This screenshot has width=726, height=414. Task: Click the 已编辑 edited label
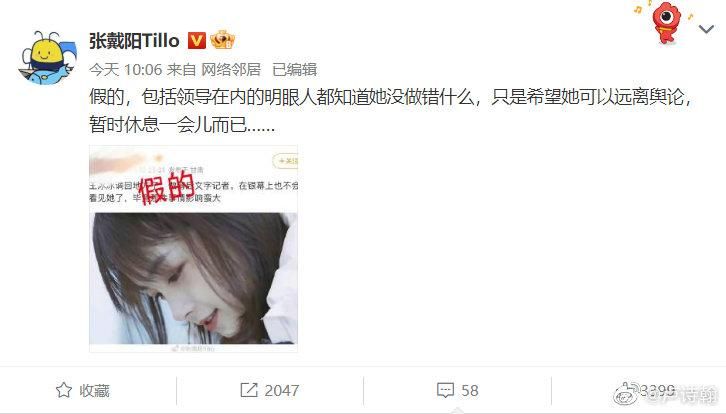(x=294, y=69)
